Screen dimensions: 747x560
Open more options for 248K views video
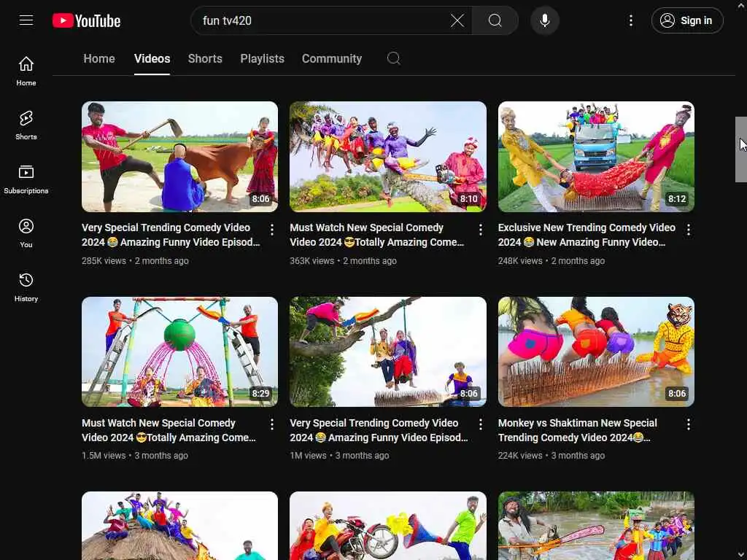[x=689, y=230]
